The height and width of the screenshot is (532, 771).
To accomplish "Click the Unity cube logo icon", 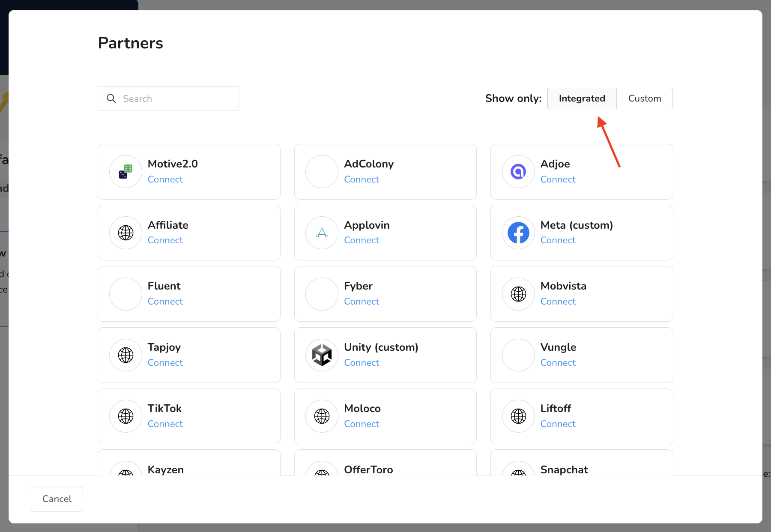I will click(x=322, y=355).
